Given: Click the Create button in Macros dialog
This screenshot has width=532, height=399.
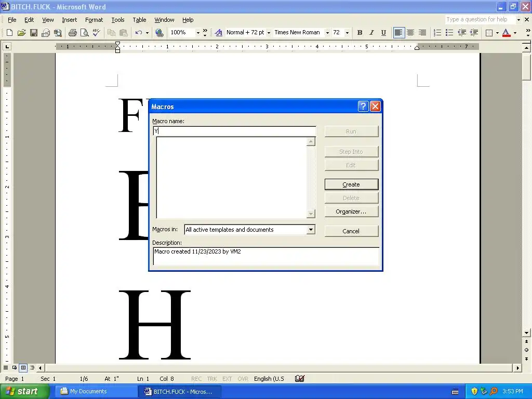Looking at the screenshot, I should click(x=351, y=184).
